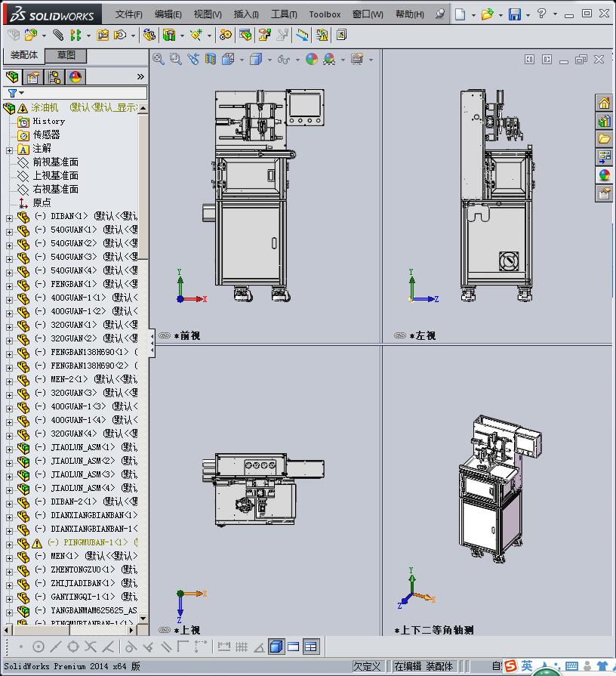This screenshot has height=676, width=616.
Task: Select the FeatureManager design tree tab
Action: point(13,77)
